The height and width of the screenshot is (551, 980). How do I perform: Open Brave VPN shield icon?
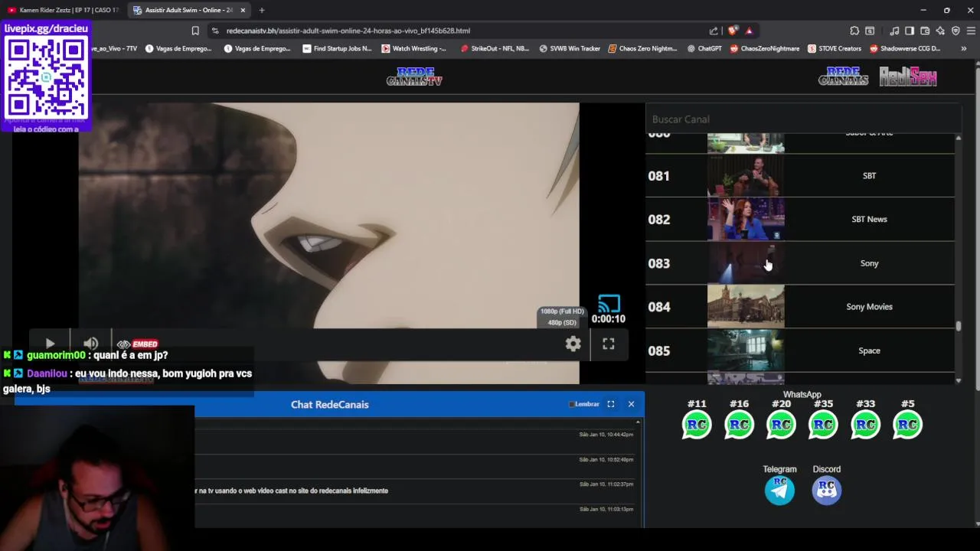[955, 31]
